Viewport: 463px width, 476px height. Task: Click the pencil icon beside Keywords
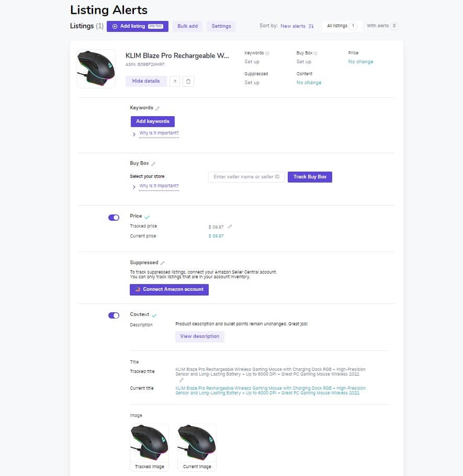point(157,108)
